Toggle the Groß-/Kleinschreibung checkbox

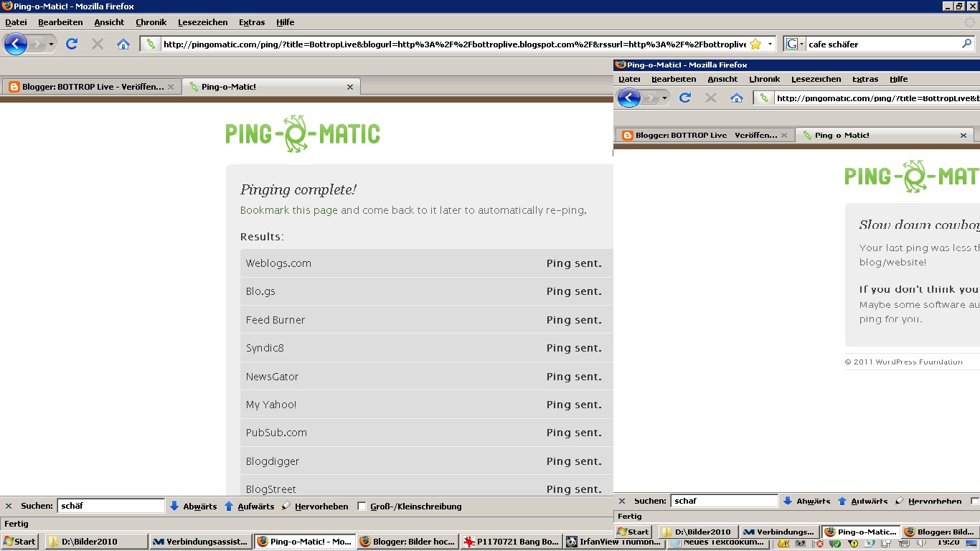[x=362, y=506]
